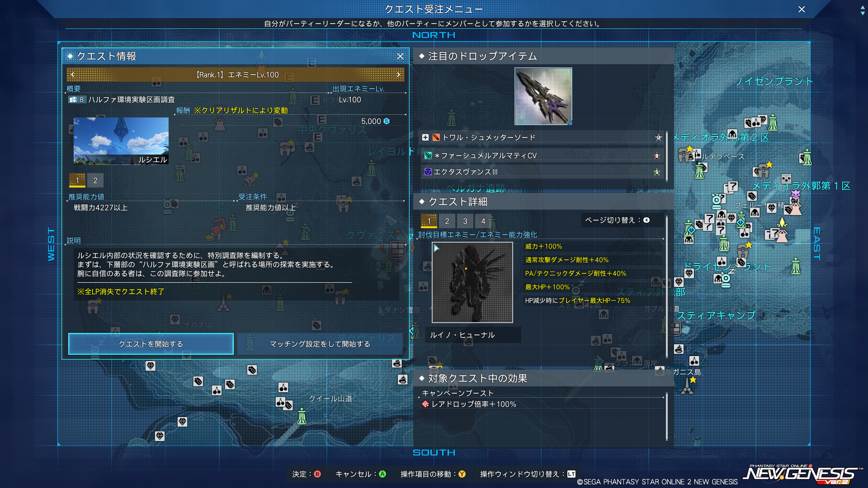Click マッチング設定をして開始する button
Viewport: 868px width, 488px height.
(x=320, y=344)
